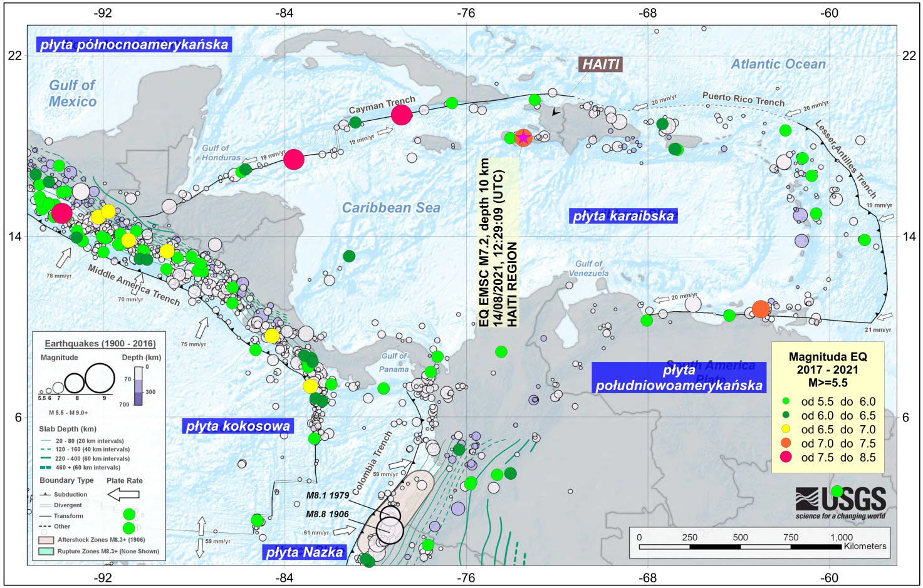Click the orange earthquake circle north of South America
The image size is (923, 588).
coord(760,309)
